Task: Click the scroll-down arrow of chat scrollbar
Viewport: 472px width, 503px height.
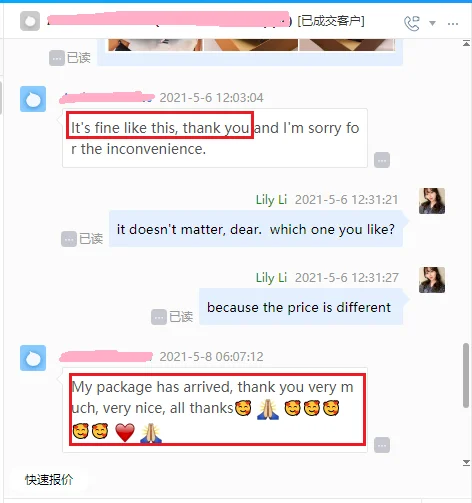Action: point(466,462)
